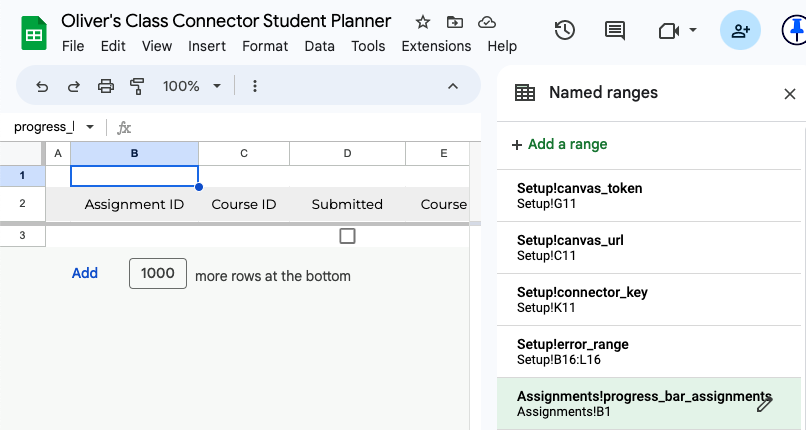Click the Assignment ID header cell
The width and height of the screenshot is (806, 430).
[x=134, y=204]
